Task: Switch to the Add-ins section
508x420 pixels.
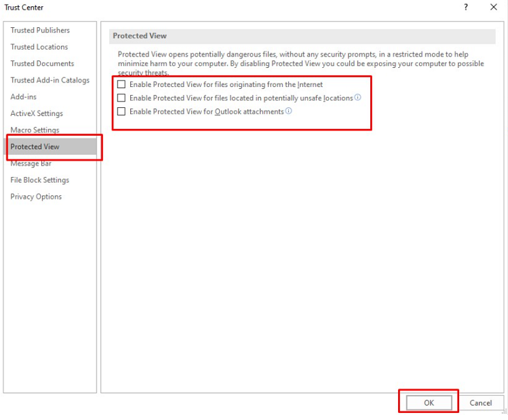Action: click(23, 97)
